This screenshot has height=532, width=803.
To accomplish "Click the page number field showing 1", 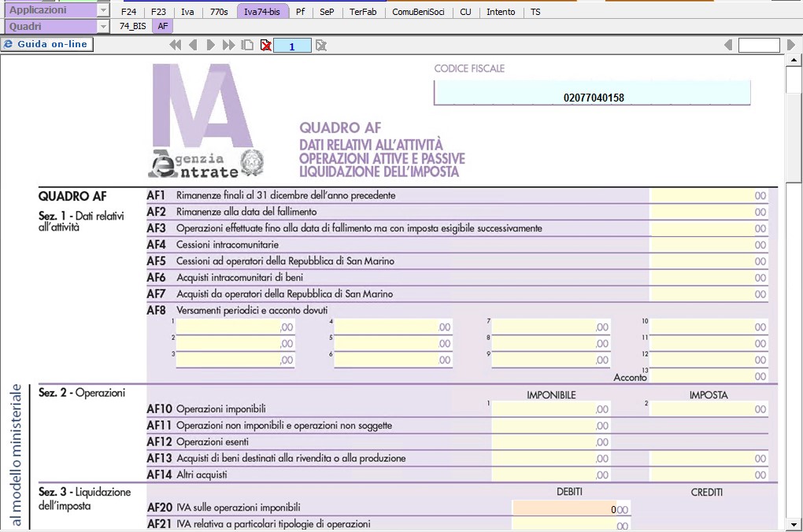I will point(292,46).
